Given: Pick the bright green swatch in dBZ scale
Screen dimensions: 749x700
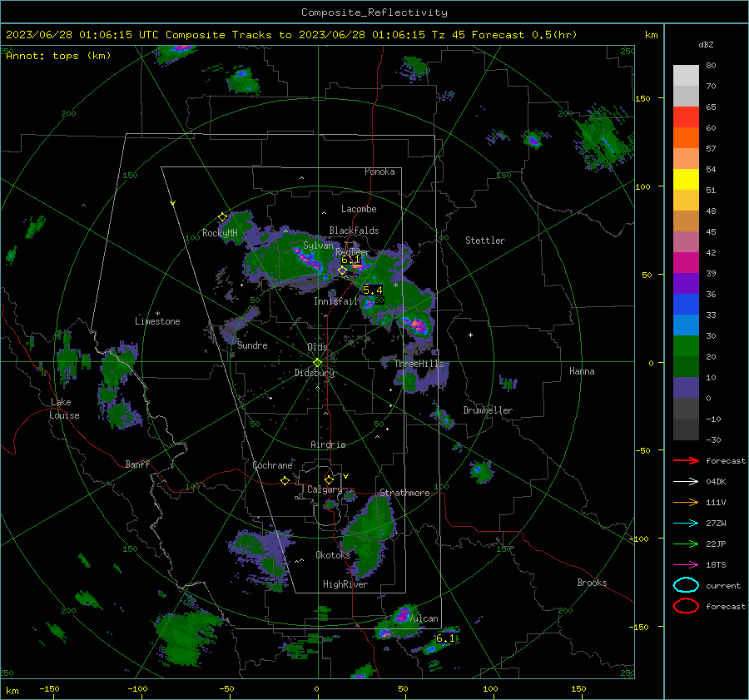Looking at the screenshot, I should pyautogui.click(x=686, y=346).
